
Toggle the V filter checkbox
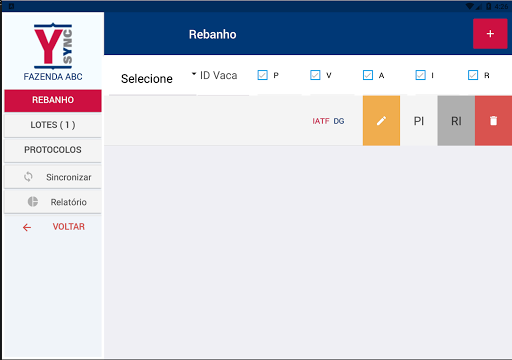[x=315, y=75]
